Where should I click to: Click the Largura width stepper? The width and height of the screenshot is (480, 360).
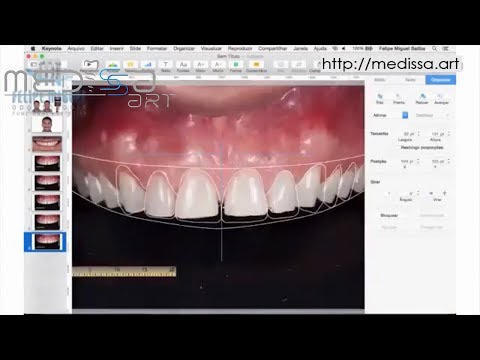click(x=419, y=134)
